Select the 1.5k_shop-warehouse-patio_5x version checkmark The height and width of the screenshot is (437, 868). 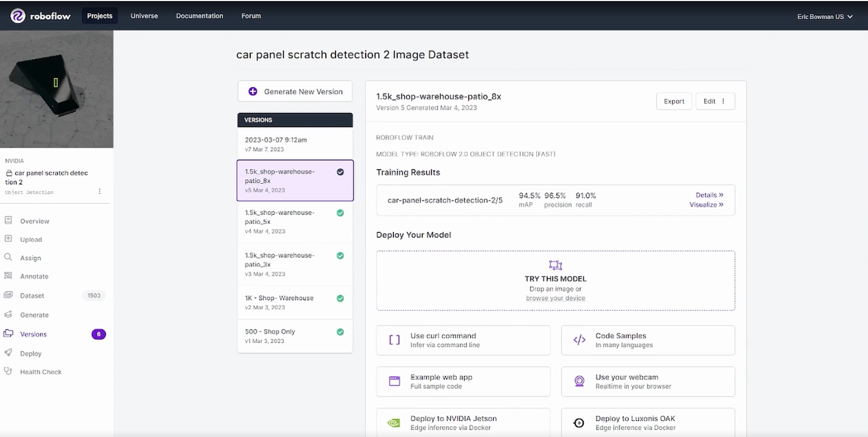tap(340, 213)
